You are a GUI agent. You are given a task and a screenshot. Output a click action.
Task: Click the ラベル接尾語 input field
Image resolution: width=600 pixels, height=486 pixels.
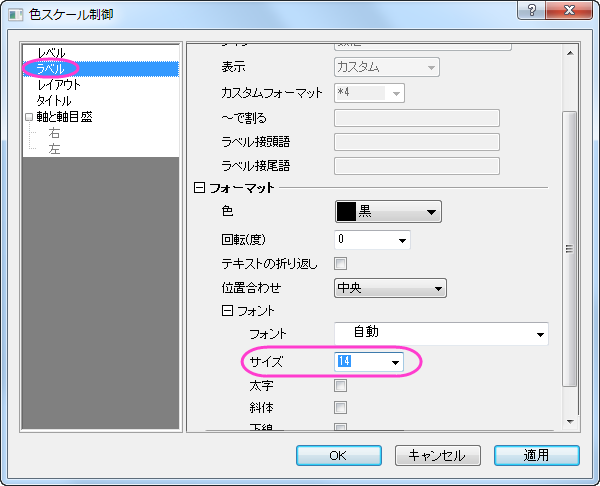417,166
